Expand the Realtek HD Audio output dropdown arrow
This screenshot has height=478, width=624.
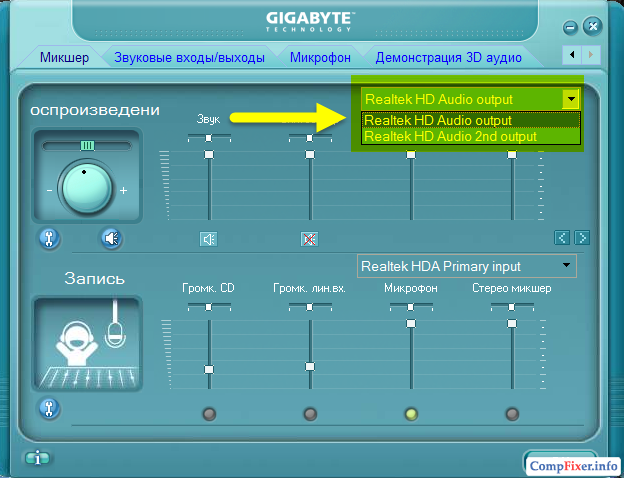pos(570,99)
